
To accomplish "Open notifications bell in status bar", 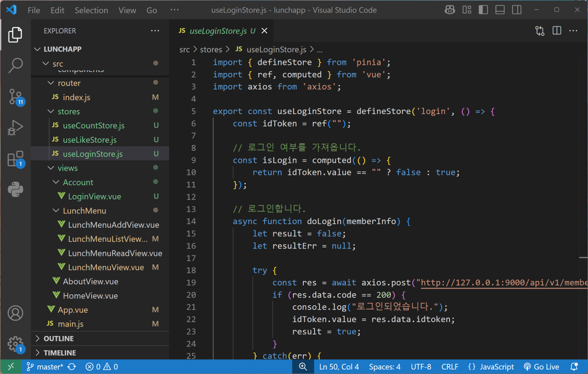I will click(x=574, y=367).
